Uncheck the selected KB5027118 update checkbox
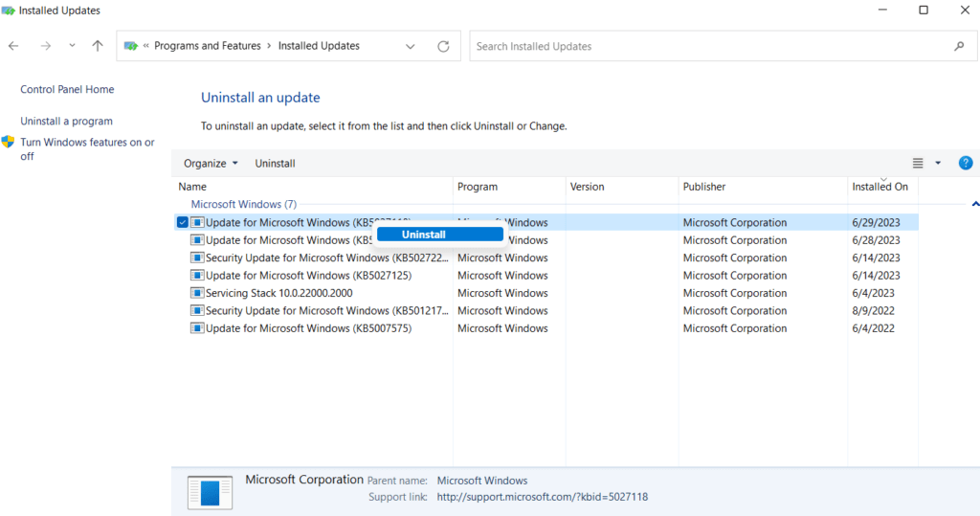The width and height of the screenshot is (980, 516). coord(182,222)
